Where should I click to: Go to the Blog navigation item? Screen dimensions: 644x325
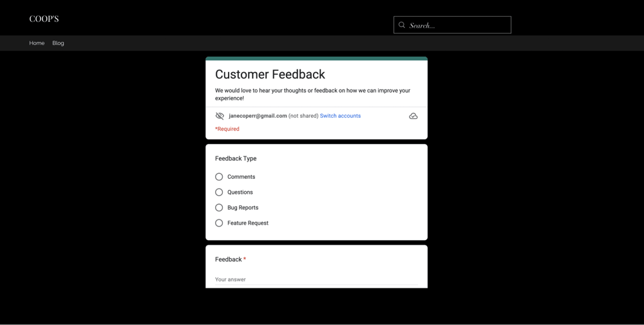(x=58, y=43)
